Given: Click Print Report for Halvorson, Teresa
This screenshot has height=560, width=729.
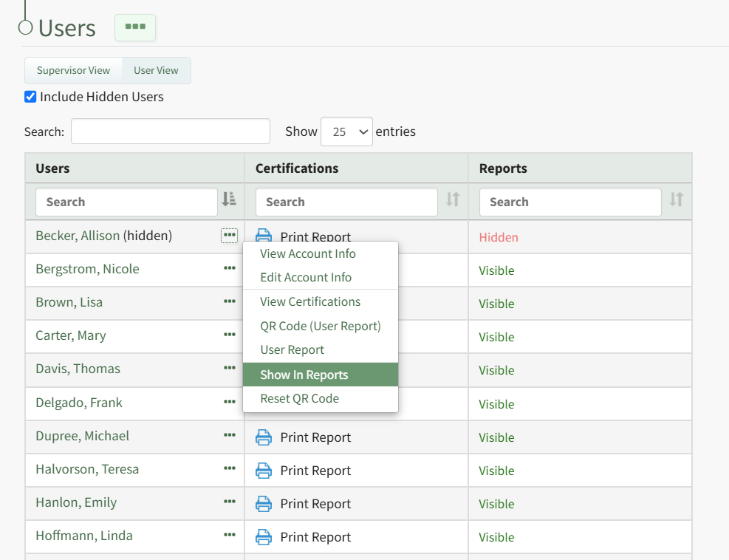Looking at the screenshot, I should (315, 471).
